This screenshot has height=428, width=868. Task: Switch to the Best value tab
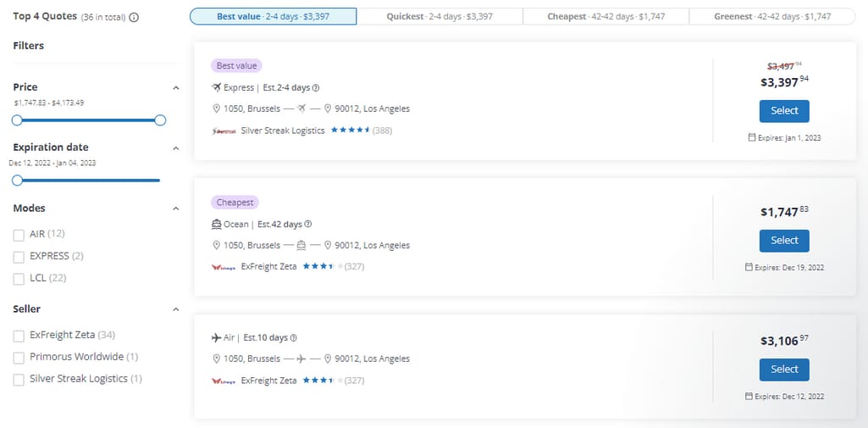tap(273, 17)
